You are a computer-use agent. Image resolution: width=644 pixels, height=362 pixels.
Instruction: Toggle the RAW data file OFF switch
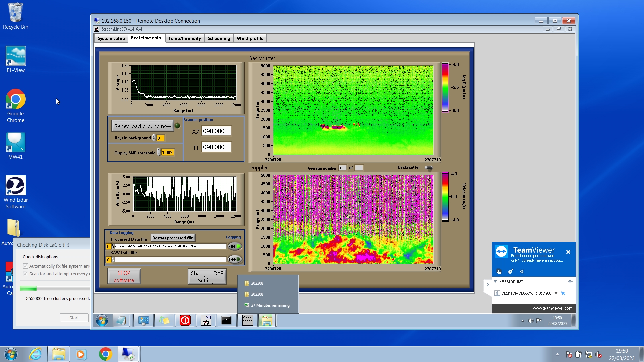235,259
